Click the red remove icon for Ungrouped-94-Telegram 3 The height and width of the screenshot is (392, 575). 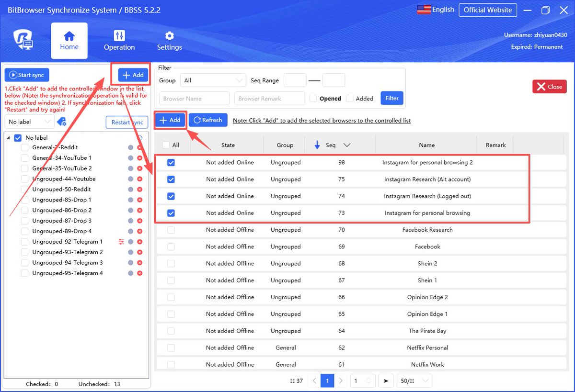coord(140,263)
